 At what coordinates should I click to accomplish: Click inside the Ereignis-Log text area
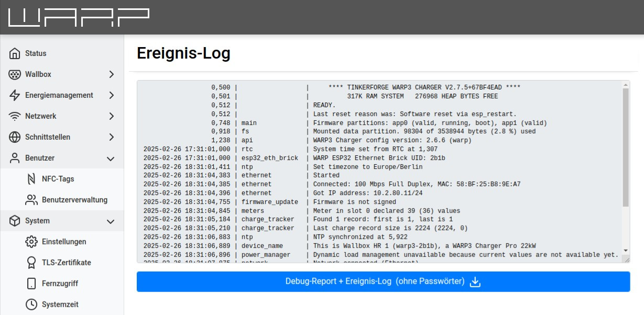coord(377,172)
